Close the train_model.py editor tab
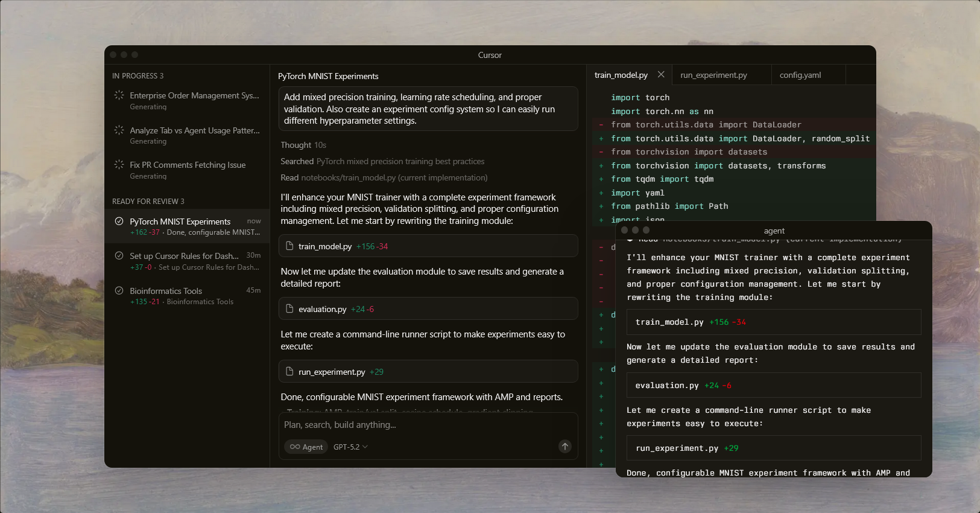 pyautogui.click(x=661, y=74)
